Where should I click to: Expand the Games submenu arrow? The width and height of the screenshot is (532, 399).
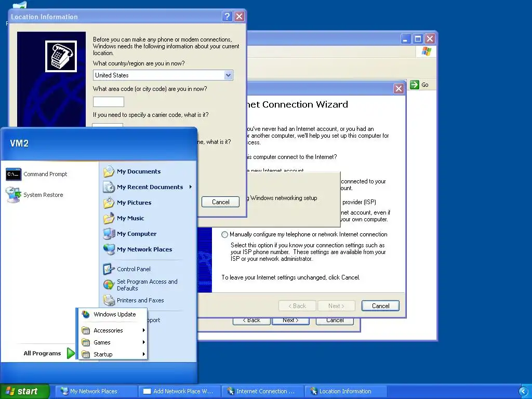pos(144,342)
